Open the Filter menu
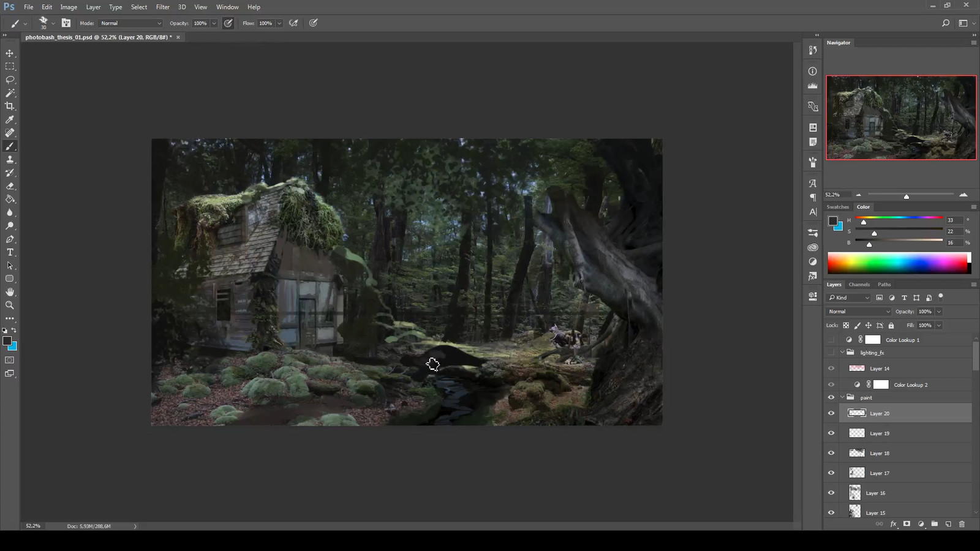The image size is (980, 551). pyautogui.click(x=162, y=7)
